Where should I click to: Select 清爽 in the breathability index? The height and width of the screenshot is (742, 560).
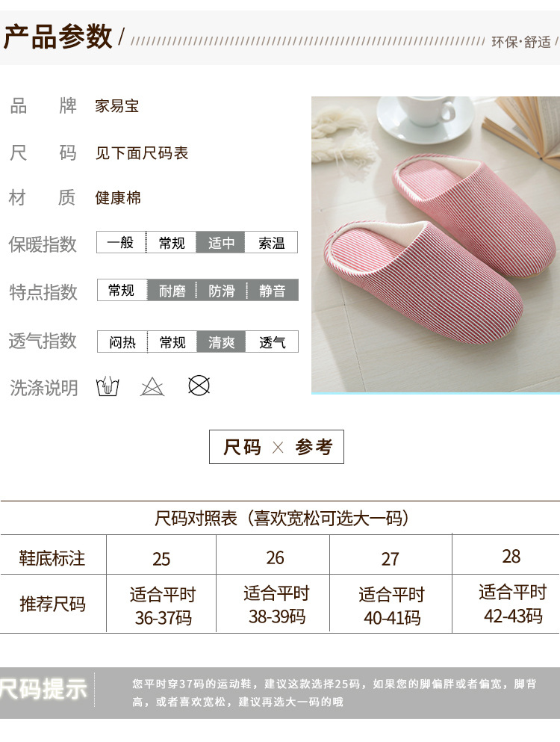(221, 341)
